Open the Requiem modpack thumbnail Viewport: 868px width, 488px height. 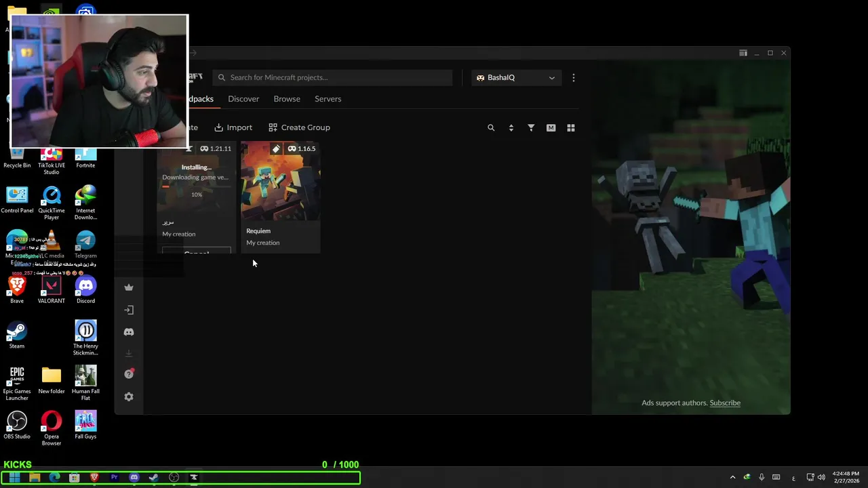click(280, 181)
